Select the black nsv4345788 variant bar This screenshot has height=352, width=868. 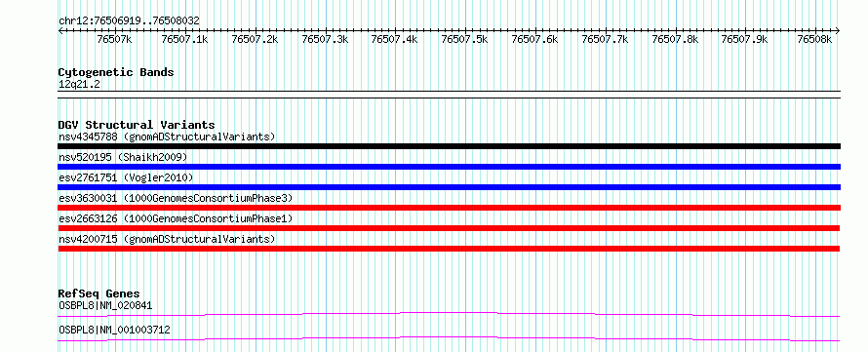pos(449,146)
